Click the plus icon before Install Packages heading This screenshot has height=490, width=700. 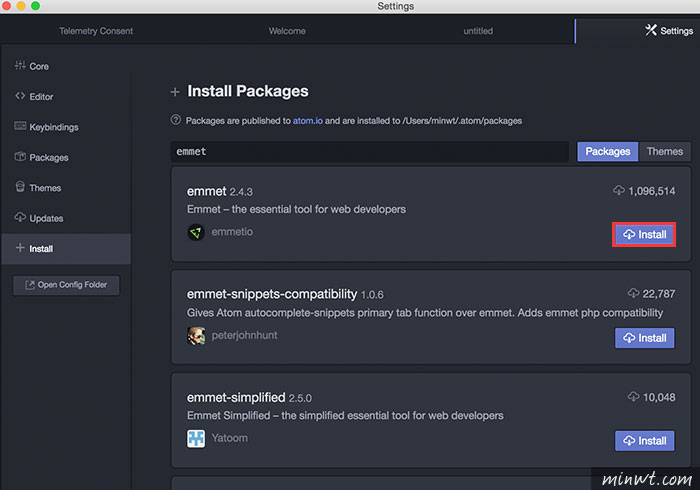click(x=175, y=92)
